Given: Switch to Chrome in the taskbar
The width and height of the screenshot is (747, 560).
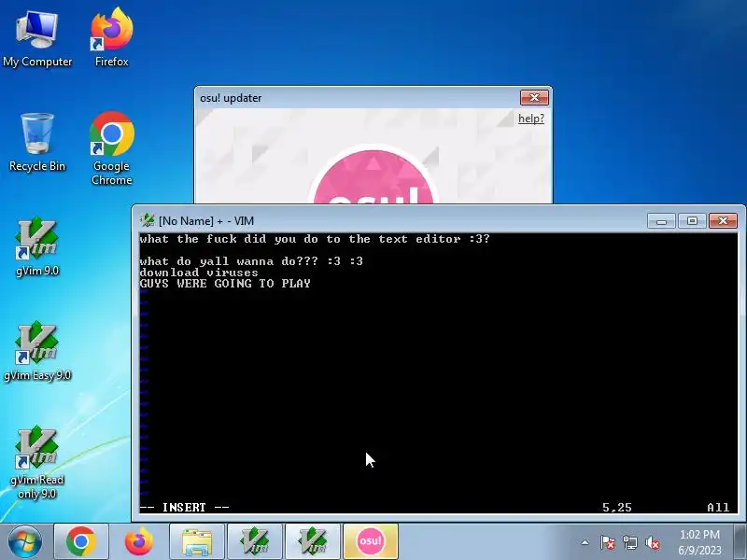Looking at the screenshot, I should [81, 541].
